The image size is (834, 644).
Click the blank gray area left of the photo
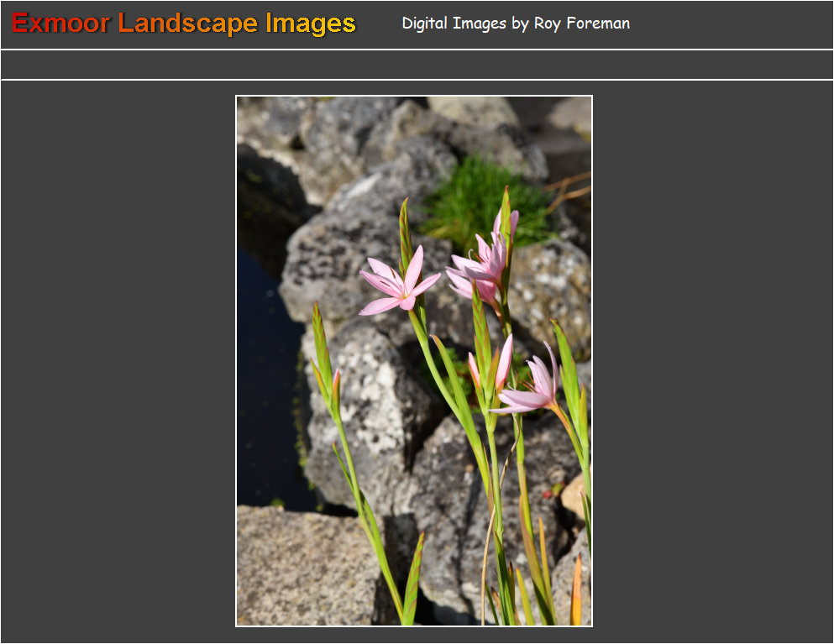118,361
